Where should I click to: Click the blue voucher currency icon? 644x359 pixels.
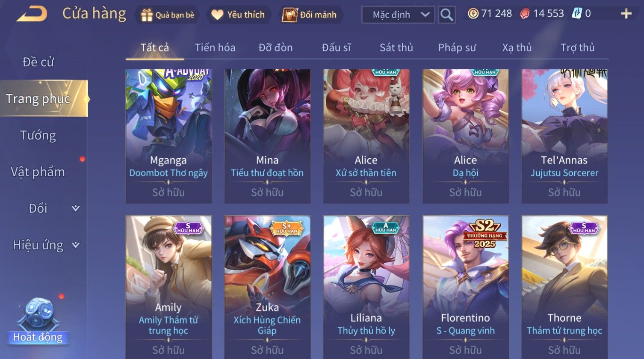pyautogui.click(x=577, y=14)
